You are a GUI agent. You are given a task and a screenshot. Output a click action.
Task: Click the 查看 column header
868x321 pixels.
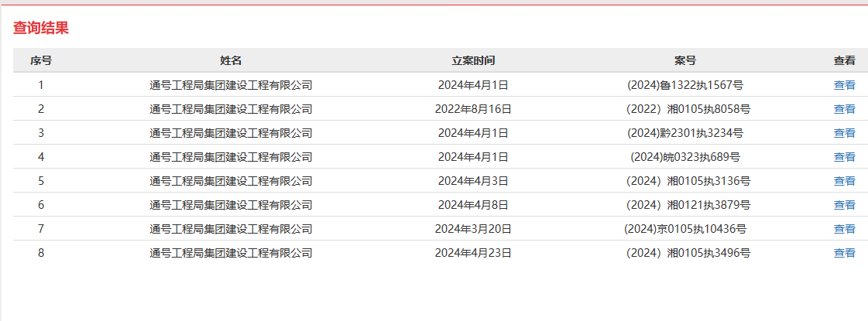point(844,60)
